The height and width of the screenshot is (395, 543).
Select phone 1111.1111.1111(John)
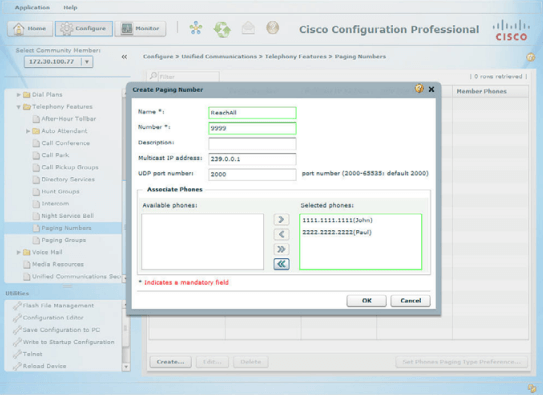click(337, 220)
